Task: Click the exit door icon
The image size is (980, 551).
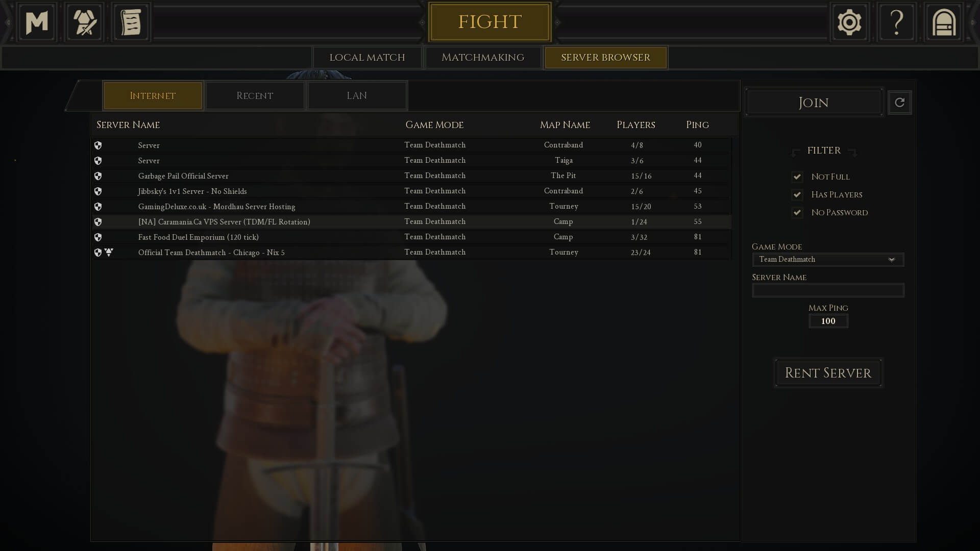Action: (x=944, y=22)
